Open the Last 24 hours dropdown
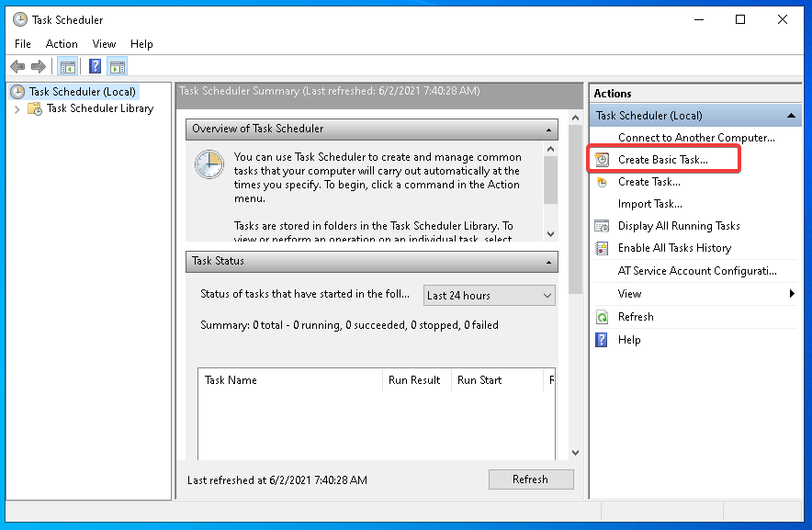 pos(490,295)
